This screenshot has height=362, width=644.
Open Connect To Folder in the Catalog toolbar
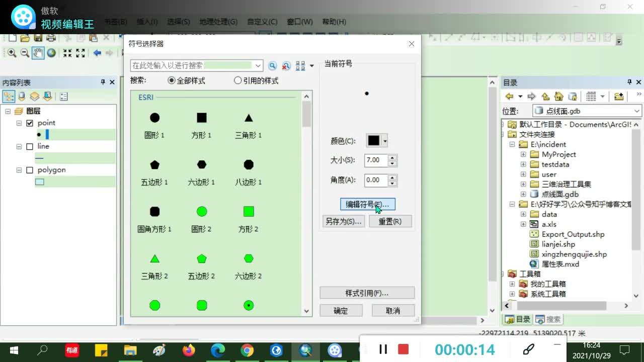click(x=618, y=96)
